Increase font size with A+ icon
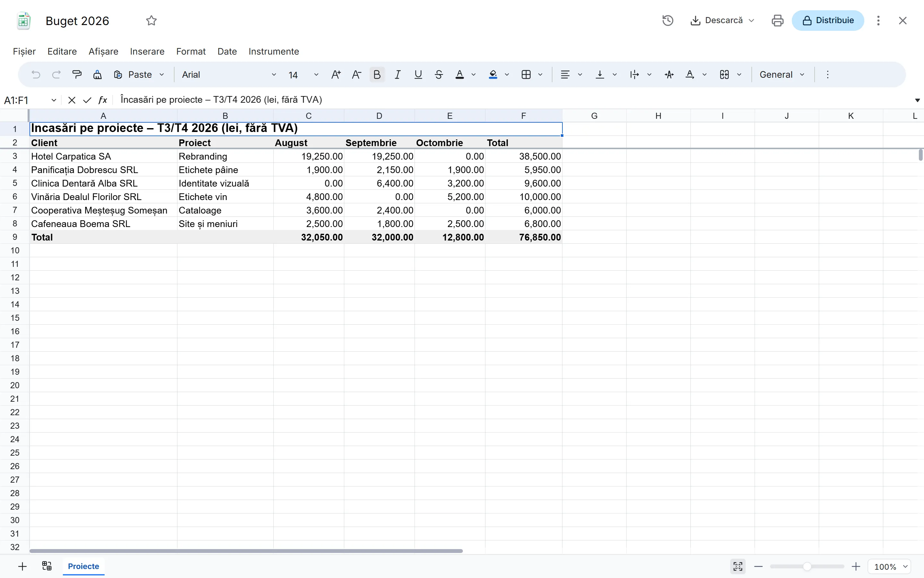The image size is (924, 578). [336, 74]
